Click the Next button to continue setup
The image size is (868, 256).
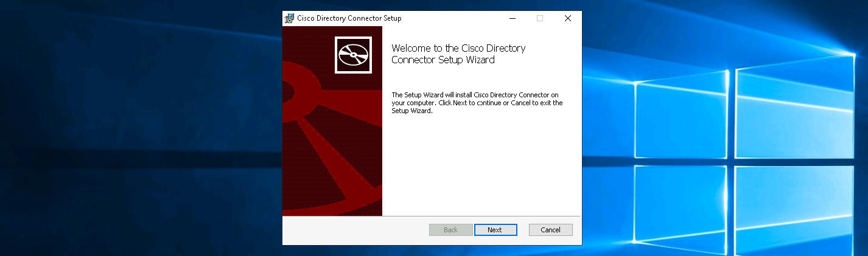[x=495, y=230]
